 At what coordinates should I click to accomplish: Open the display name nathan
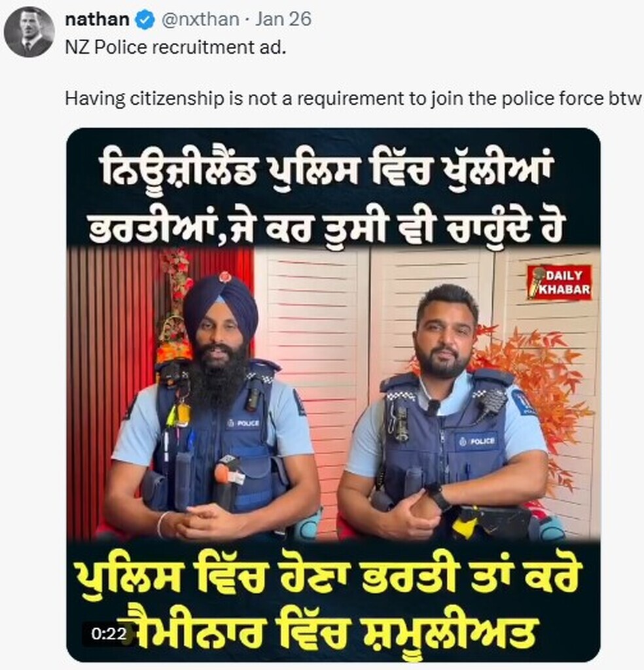pos(97,19)
